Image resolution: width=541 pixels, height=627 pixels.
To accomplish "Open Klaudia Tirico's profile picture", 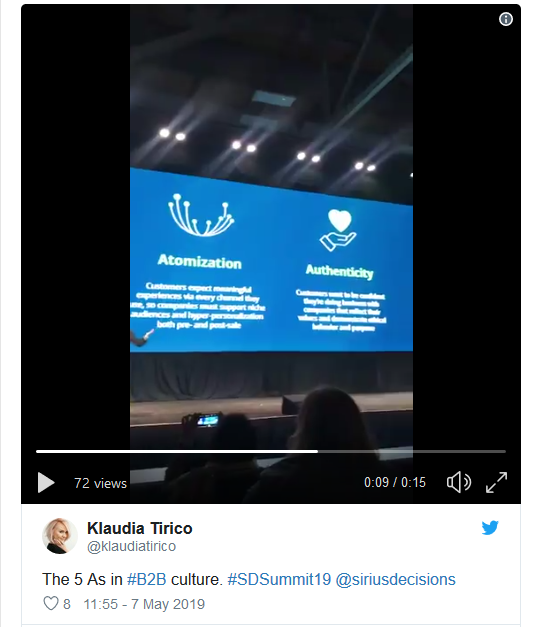I will pyautogui.click(x=60, y=536).
